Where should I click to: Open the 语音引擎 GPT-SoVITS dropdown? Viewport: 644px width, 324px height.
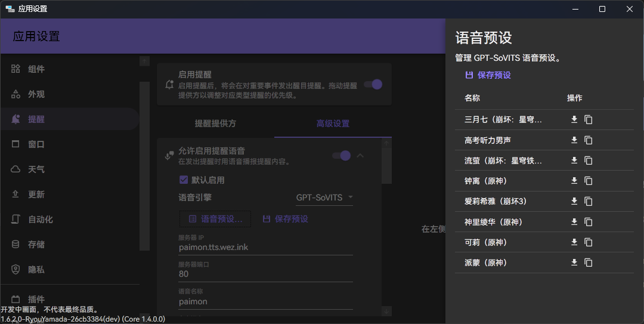(x=324, y=198)
